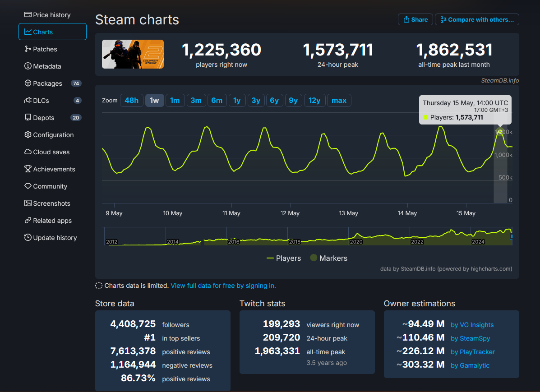The height and width of the screenshot is (392, 540).
Task: Toggle the Players series in legend
Action: (284, 258)
